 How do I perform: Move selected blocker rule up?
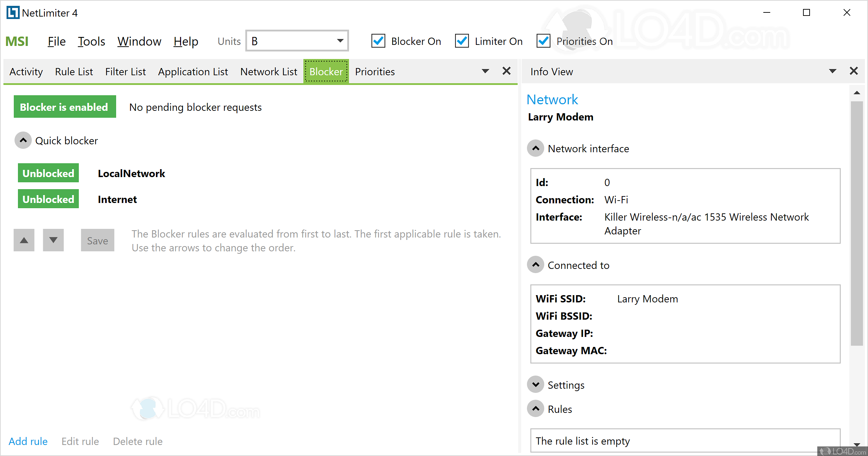(x=24, y=240)
